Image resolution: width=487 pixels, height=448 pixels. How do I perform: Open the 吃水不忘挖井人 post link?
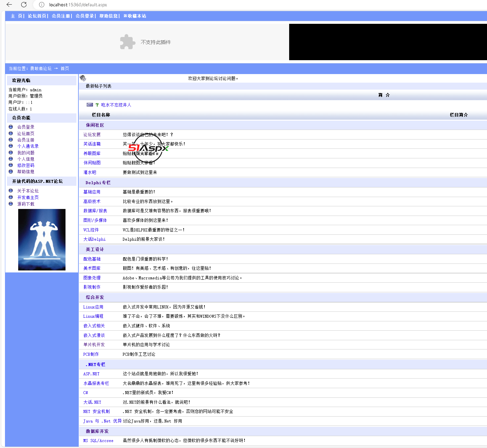pos(116,105)
